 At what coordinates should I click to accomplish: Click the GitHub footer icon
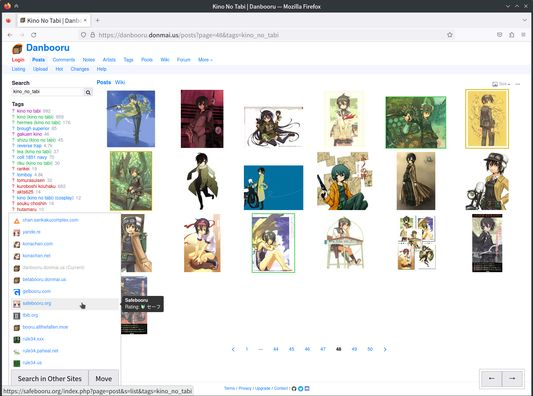294,388
